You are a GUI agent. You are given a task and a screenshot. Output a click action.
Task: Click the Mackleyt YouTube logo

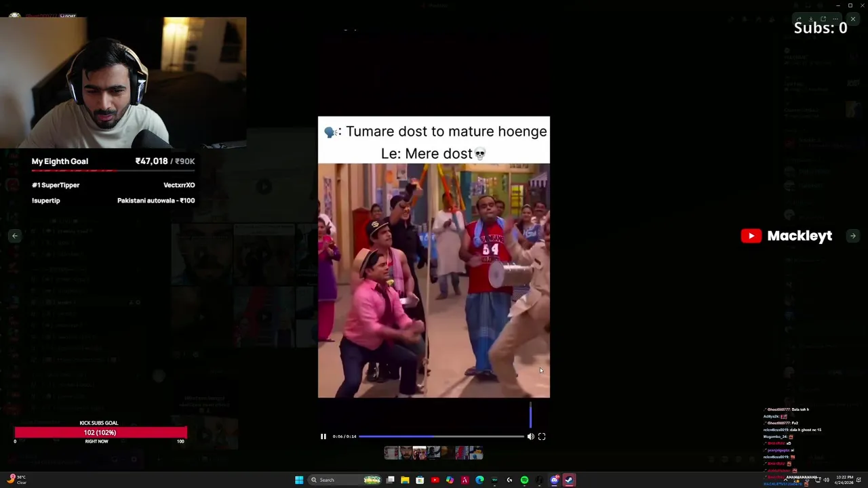tap(787, 236)
